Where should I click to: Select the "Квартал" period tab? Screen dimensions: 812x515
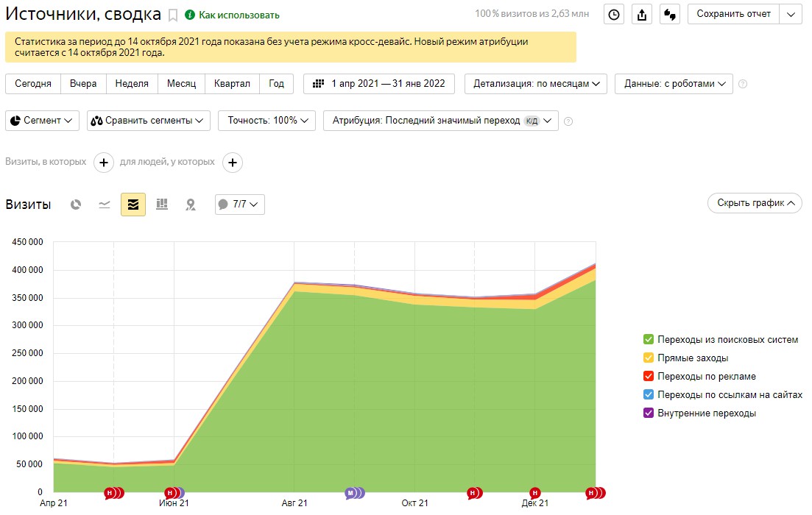(x=232, y=84)
